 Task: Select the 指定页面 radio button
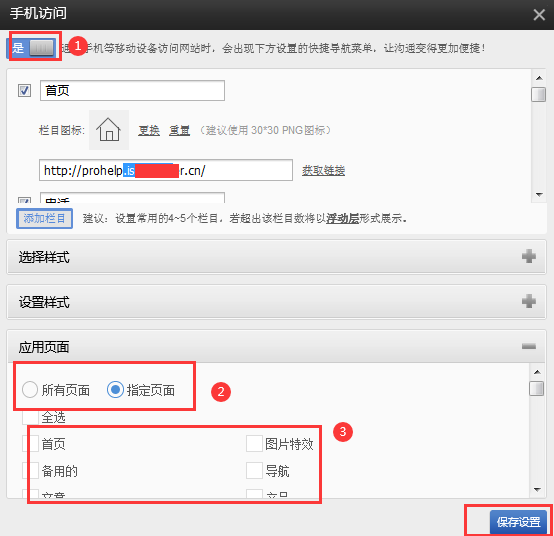click(115, 390)
